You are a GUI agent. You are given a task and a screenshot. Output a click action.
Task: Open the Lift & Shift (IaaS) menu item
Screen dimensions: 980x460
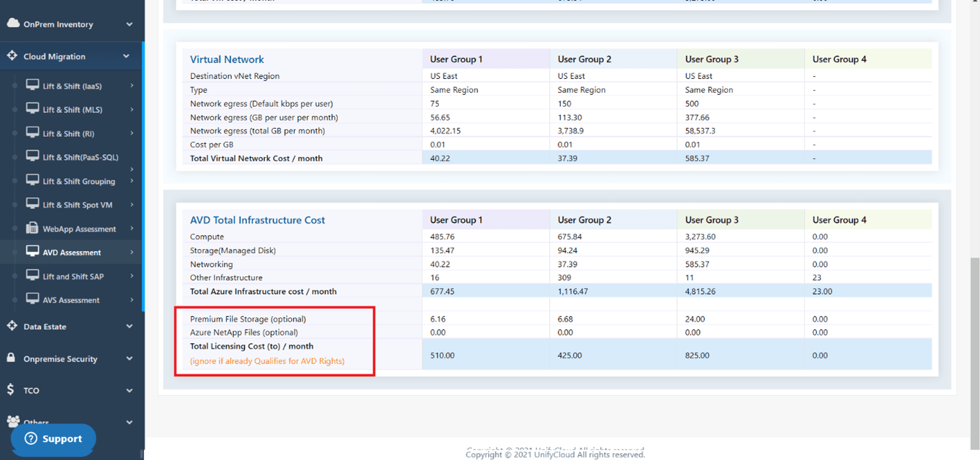(72, 86)
